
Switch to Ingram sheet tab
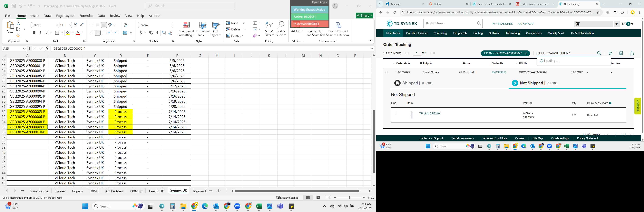coord(77,191)
